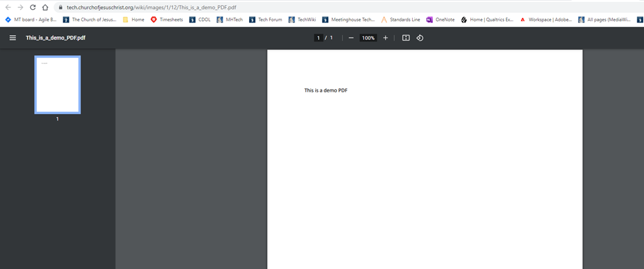Click the 100% zoom level field

(368, 38)
